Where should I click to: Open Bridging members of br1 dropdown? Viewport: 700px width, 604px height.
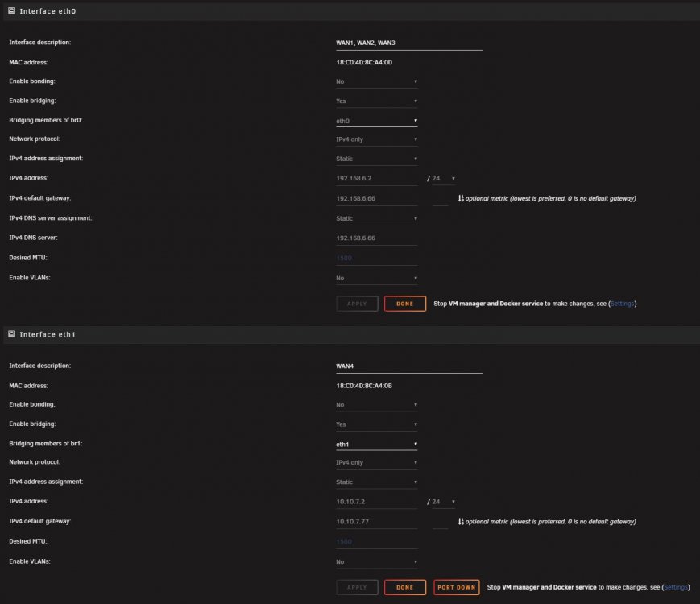(376, 445)
